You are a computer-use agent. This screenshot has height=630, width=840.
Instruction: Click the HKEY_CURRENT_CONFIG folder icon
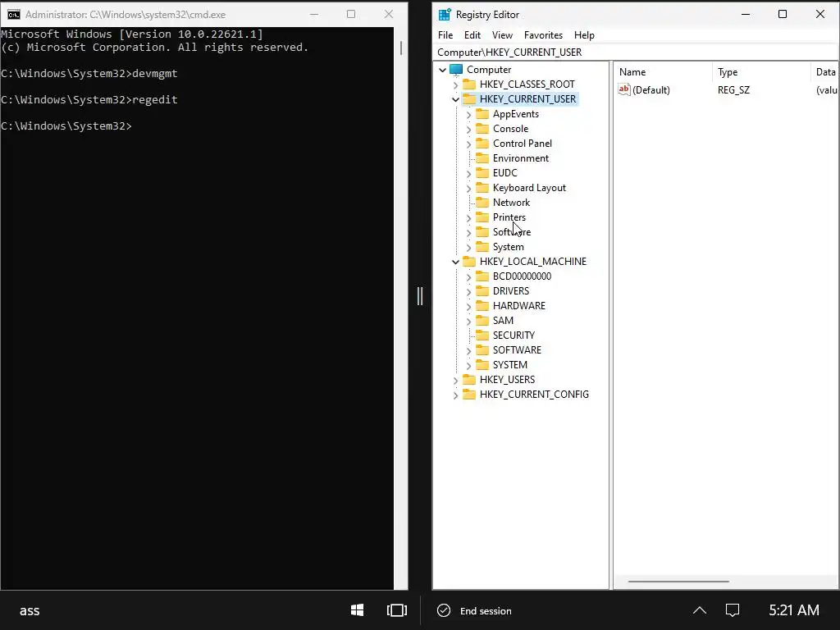[469, 395]
